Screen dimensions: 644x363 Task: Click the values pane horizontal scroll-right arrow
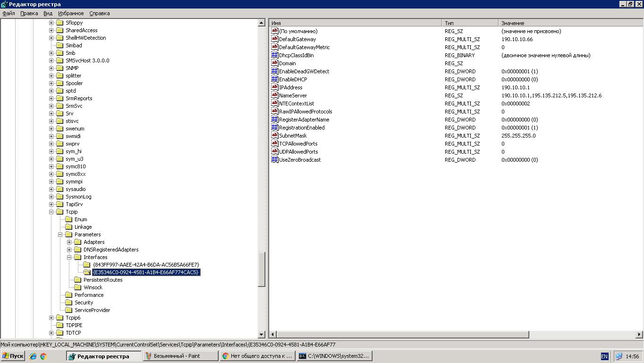click(639, 335)
